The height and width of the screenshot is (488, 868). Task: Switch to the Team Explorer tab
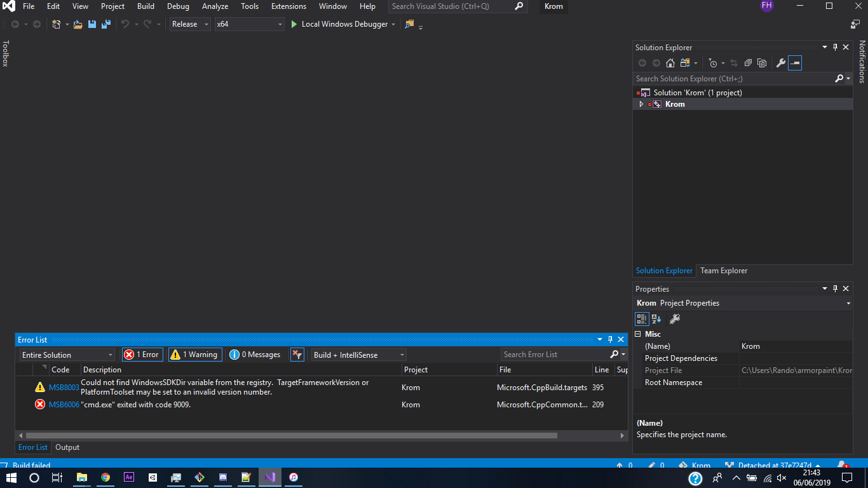(x=723, y=270)
